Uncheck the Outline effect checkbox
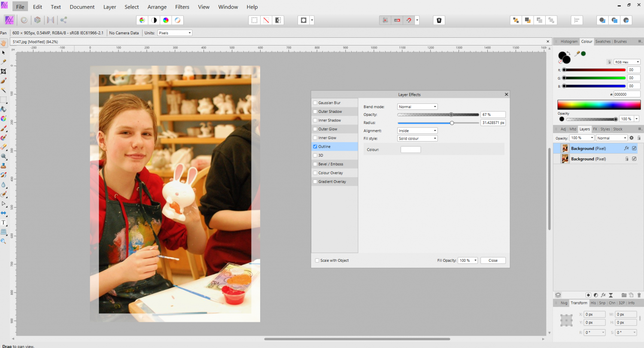644x348 pixels. click(316, 147)
